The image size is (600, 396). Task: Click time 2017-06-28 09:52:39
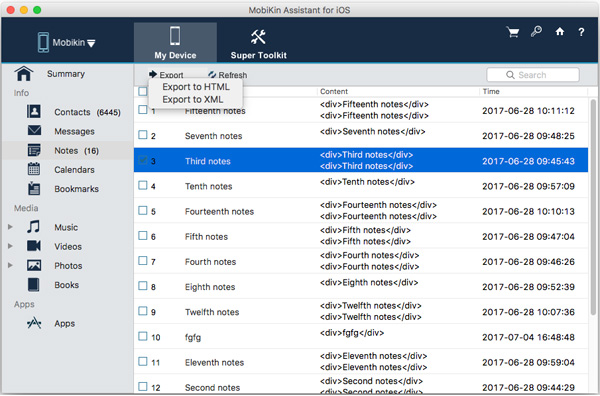tap(528, 287)
